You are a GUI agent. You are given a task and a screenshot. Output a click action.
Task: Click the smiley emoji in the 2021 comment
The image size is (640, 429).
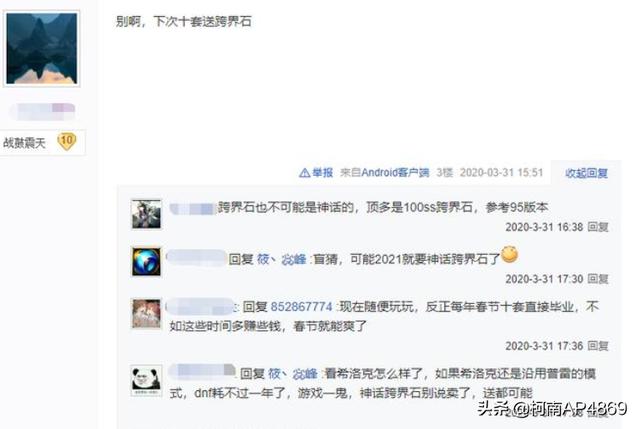(509, 255)
